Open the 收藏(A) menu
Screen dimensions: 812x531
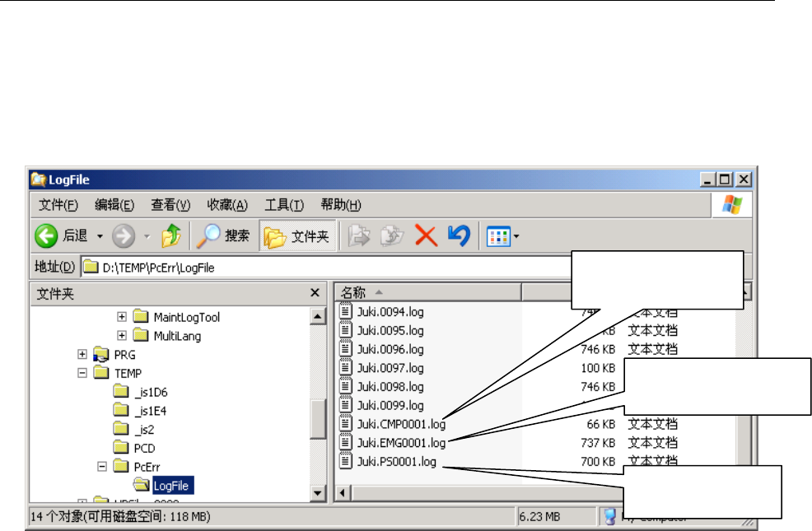click(x=227, y=205)
